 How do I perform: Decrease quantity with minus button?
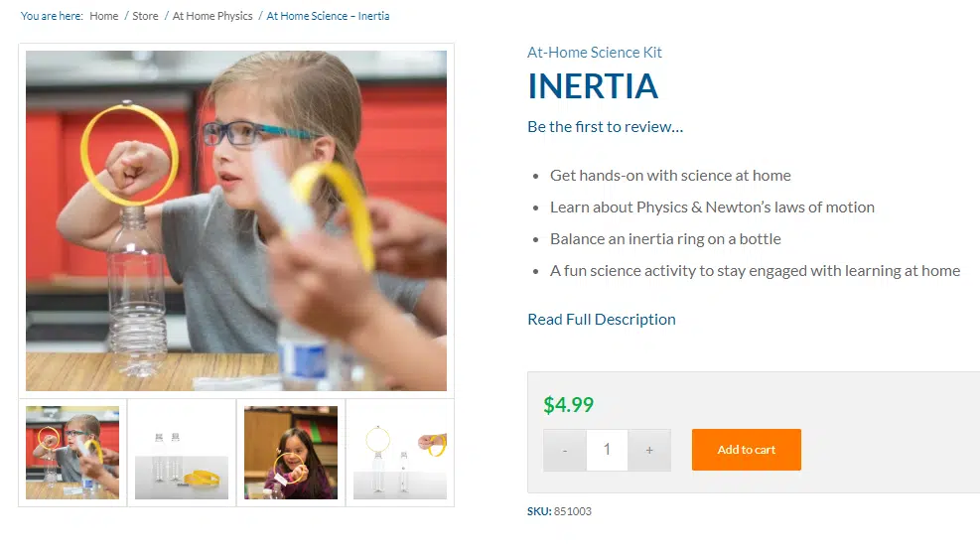(x=564, y=450)
